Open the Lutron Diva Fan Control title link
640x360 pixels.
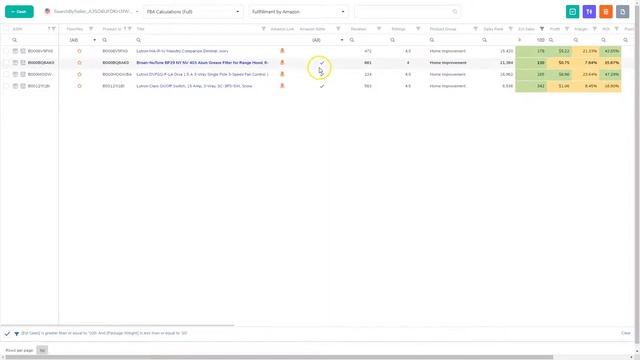click(202, 74)
